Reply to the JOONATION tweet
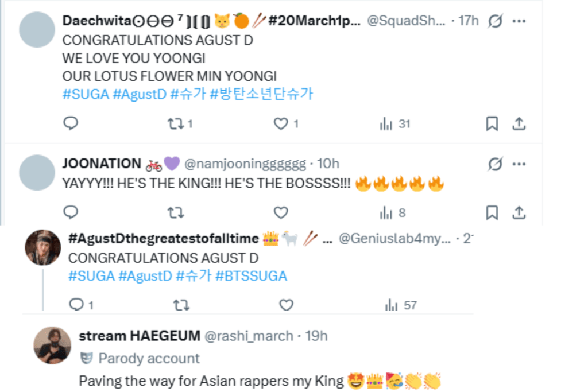The width and height of the screenshot is (588, 392). 70,213
